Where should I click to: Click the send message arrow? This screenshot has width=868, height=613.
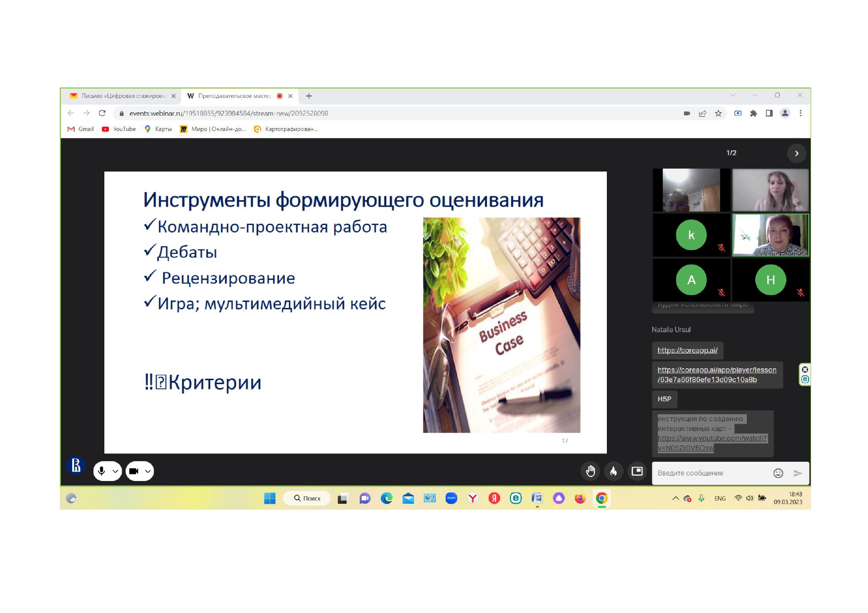click(797, 473)
